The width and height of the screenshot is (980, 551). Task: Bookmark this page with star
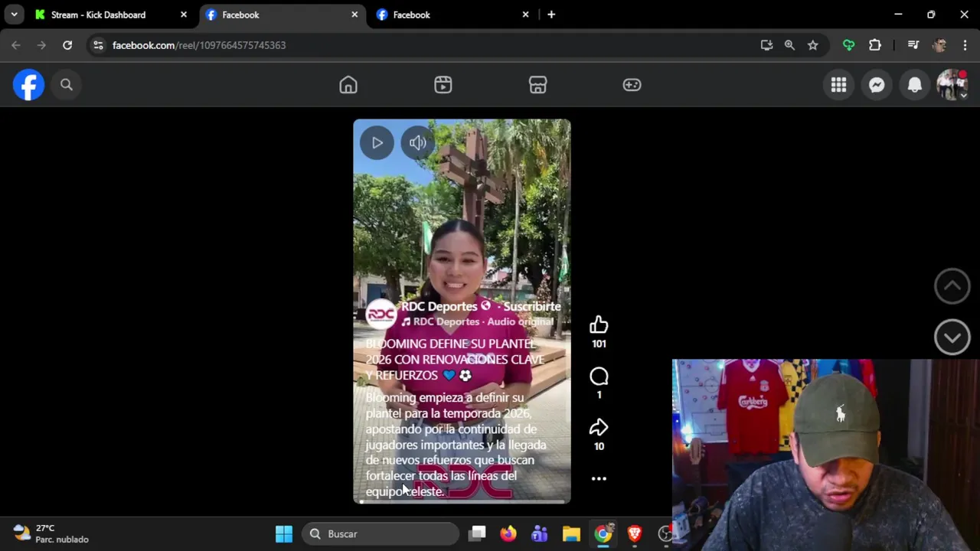[x=813, y=45]
